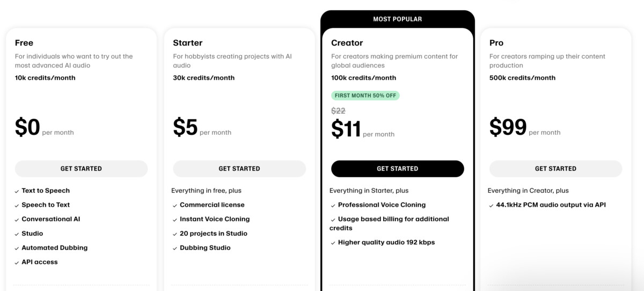644x291 pixels.
Task: Click the checkmark next to Conversational AI
Action: pos(17,220)
